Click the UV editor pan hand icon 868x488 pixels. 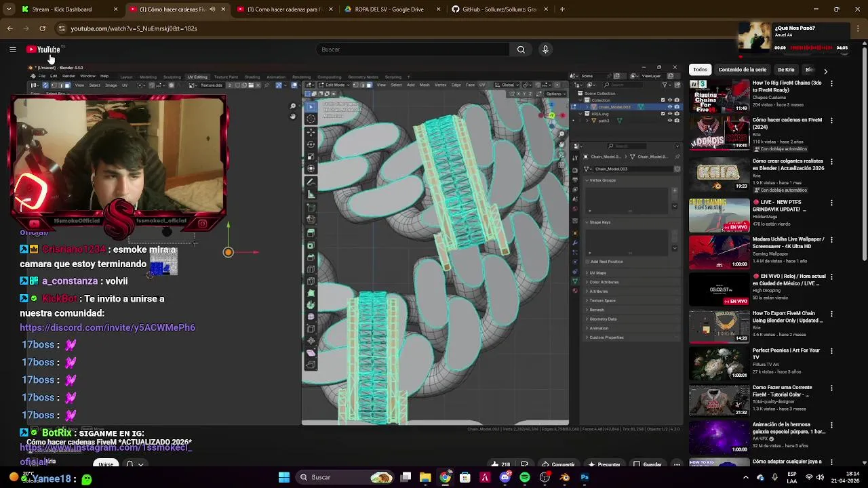pos(293,117)
